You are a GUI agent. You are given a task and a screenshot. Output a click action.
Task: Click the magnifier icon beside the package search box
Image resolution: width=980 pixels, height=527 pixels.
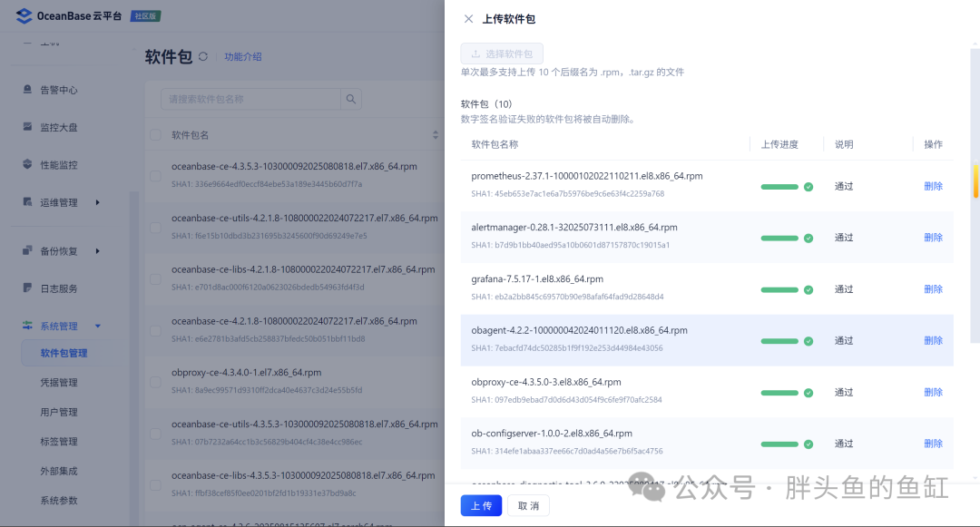click(351, 99)
